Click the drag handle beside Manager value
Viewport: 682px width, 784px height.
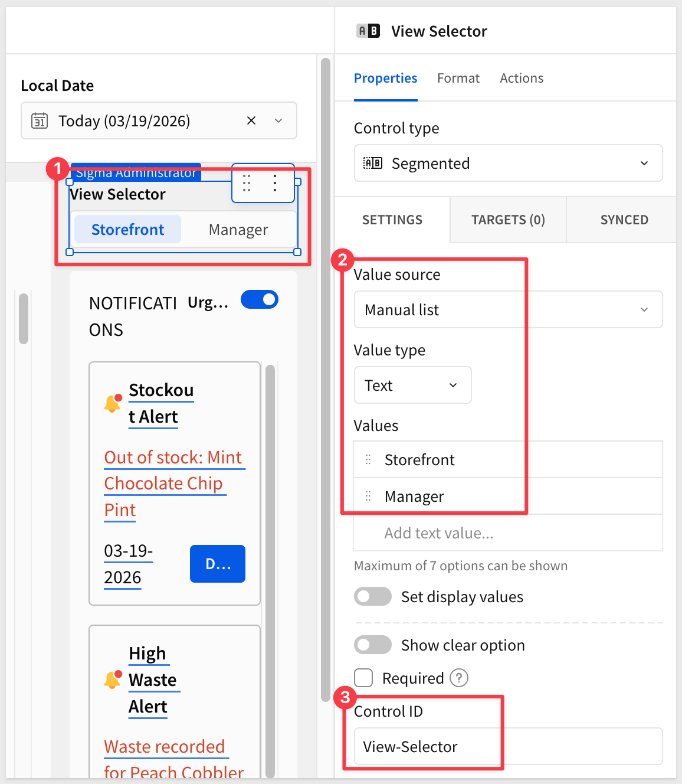tap(368, 496)
